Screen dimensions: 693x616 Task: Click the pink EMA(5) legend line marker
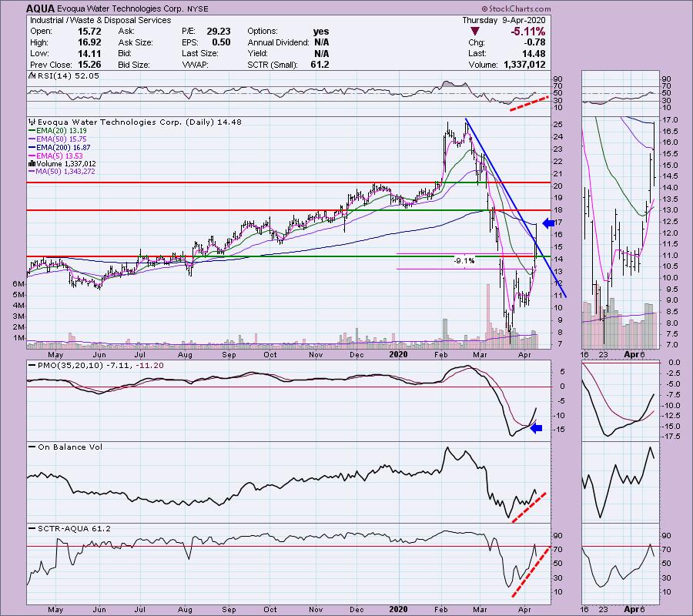click(32, 156)
